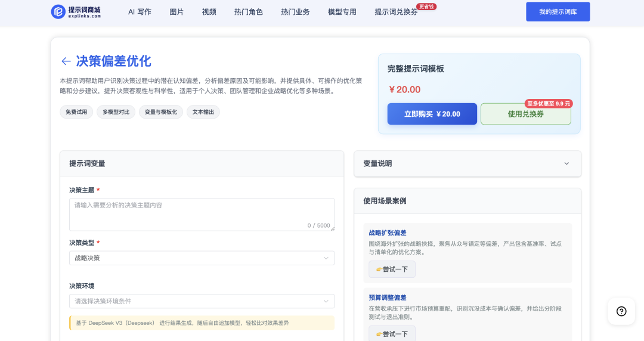
Task: Click the 更省钱 badge on 提示词兑换券
Action: point(426,7)
